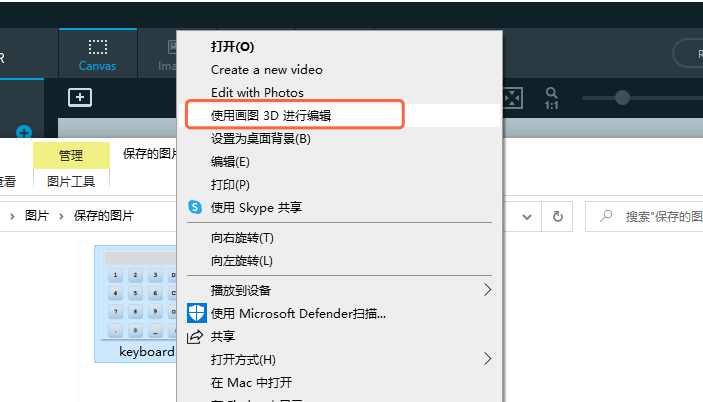Click the Microsoft Defender shield icon
703x402 pixels.
click(x=196, y=313)
